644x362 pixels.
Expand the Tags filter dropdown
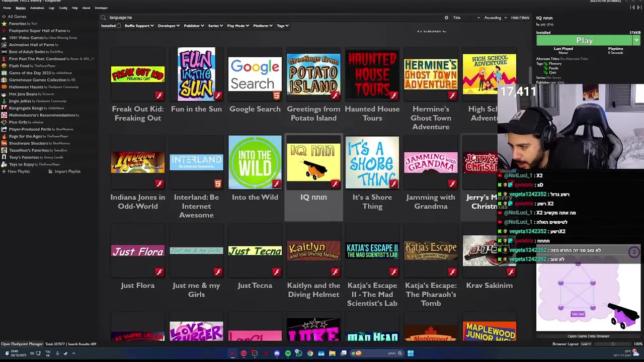point(283,26)
